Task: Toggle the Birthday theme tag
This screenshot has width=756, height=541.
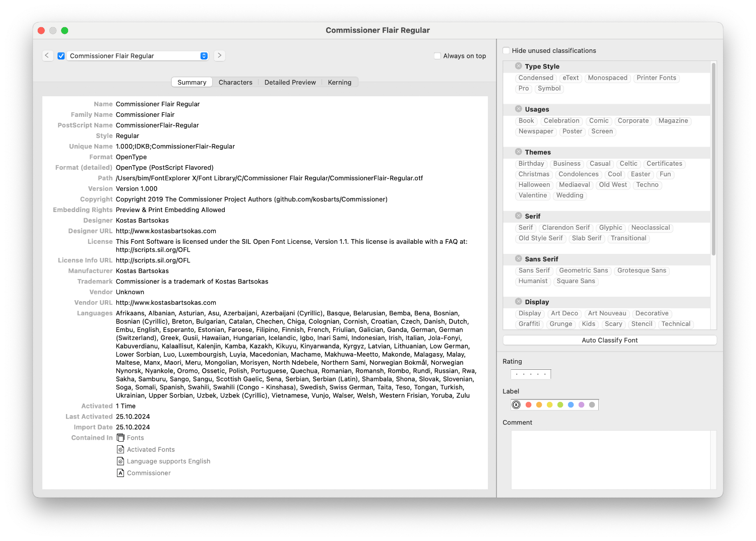Action: click(x=531, y=164)
